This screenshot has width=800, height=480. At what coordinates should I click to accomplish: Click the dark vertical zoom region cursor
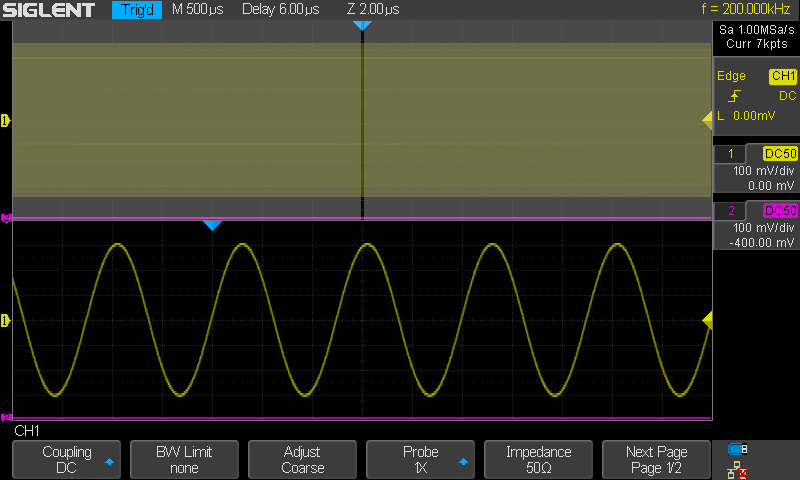pos(362,125)
